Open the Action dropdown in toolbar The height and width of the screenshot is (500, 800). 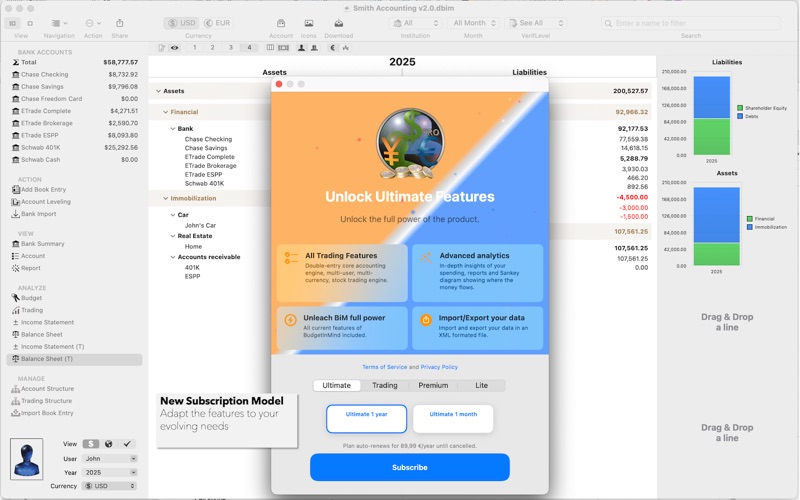pos(93,23)
